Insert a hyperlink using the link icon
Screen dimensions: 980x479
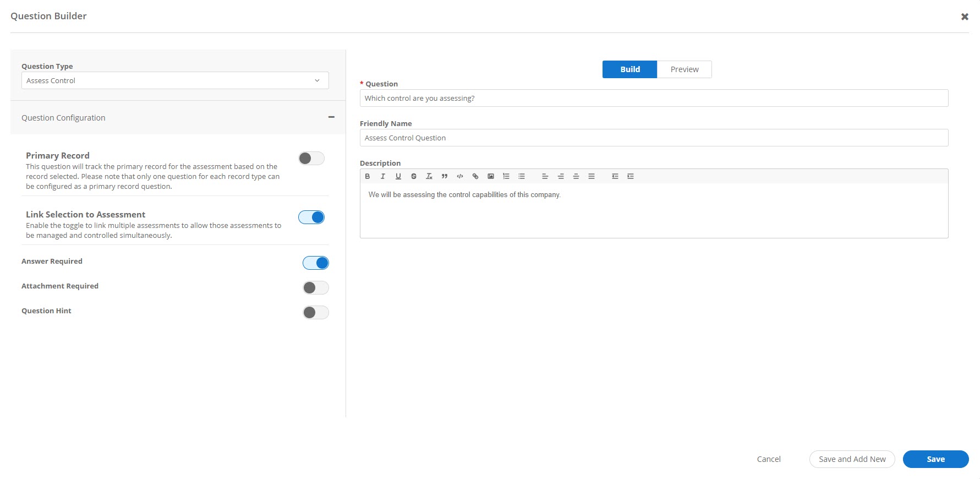[x=475, y=176]
